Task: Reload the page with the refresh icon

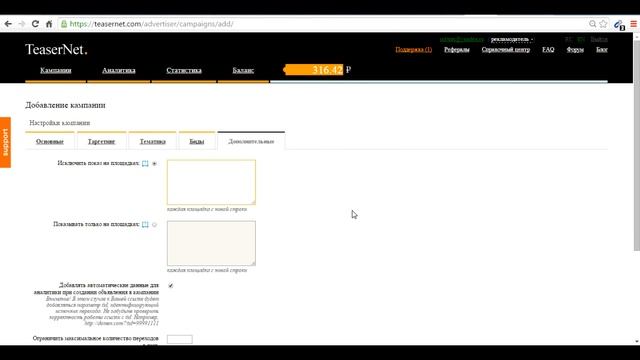Action: pyautogui.click(x=35, y=24)
